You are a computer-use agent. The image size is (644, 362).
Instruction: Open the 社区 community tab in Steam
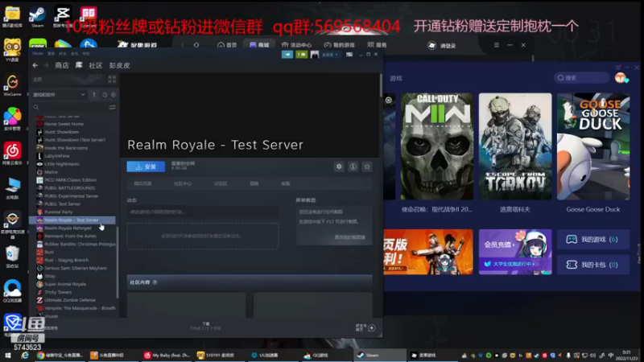click(96, 65)
